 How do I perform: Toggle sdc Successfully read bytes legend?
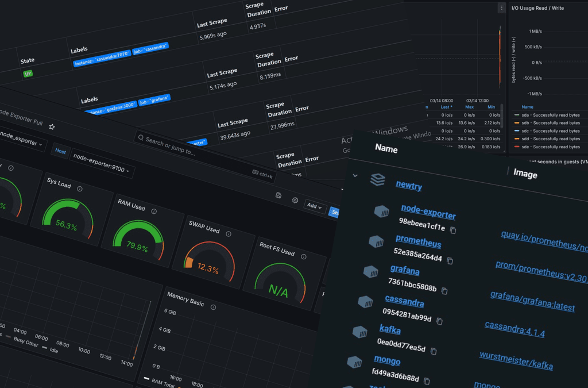[547, 131]
